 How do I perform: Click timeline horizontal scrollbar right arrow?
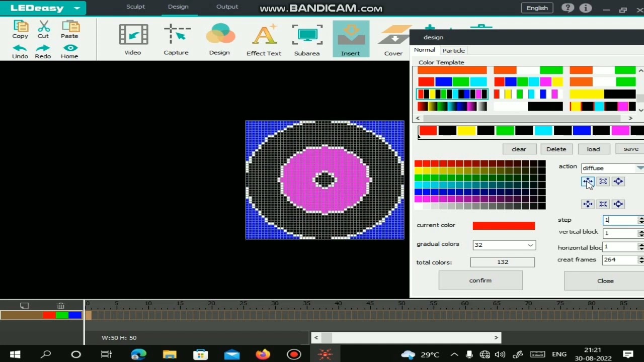[x=496, y=338]
